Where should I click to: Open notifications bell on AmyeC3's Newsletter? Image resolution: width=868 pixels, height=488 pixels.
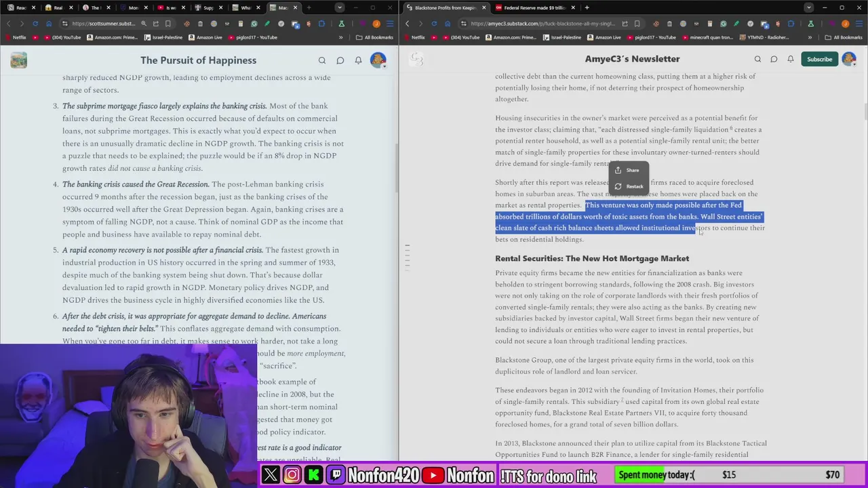point(790,59)
